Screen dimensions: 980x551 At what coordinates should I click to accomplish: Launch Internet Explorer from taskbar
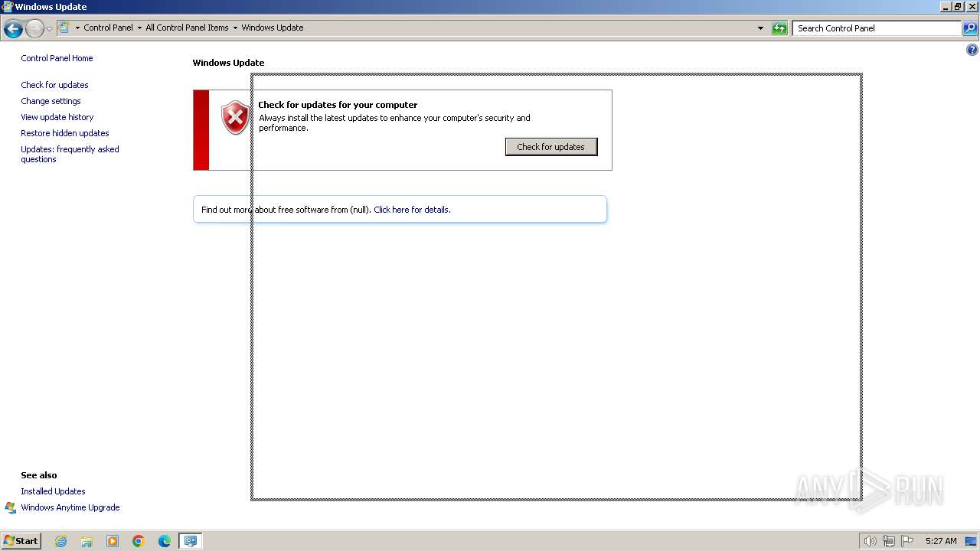60,541
